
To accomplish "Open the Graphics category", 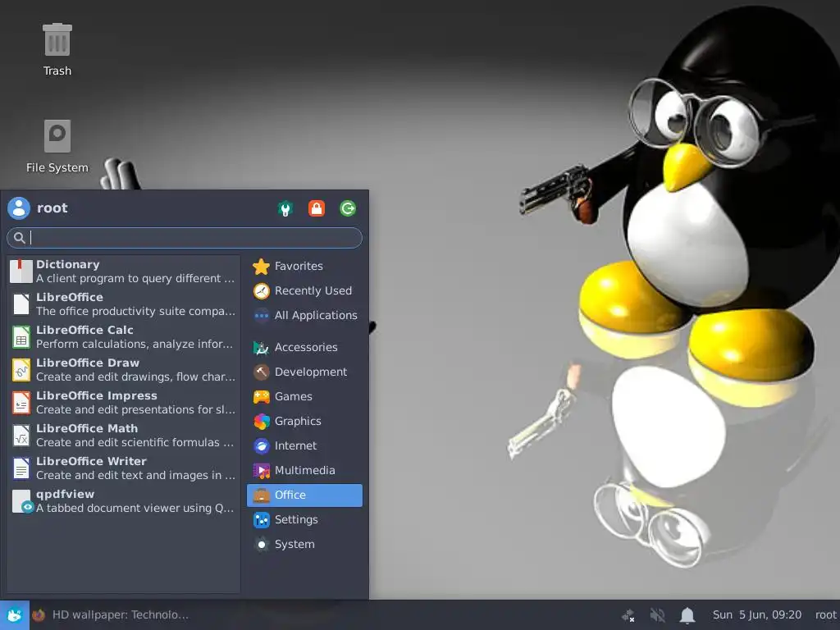I will 304,422.
